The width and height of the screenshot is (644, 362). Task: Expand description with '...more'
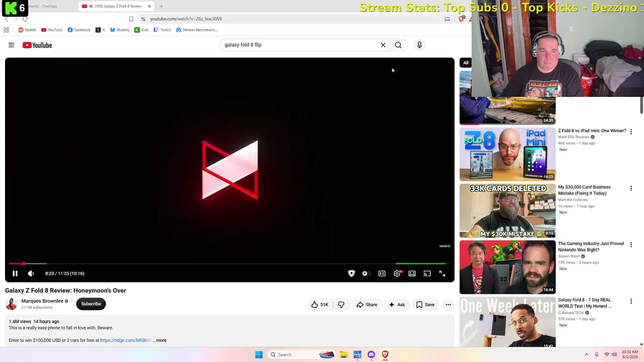(159, 340)
